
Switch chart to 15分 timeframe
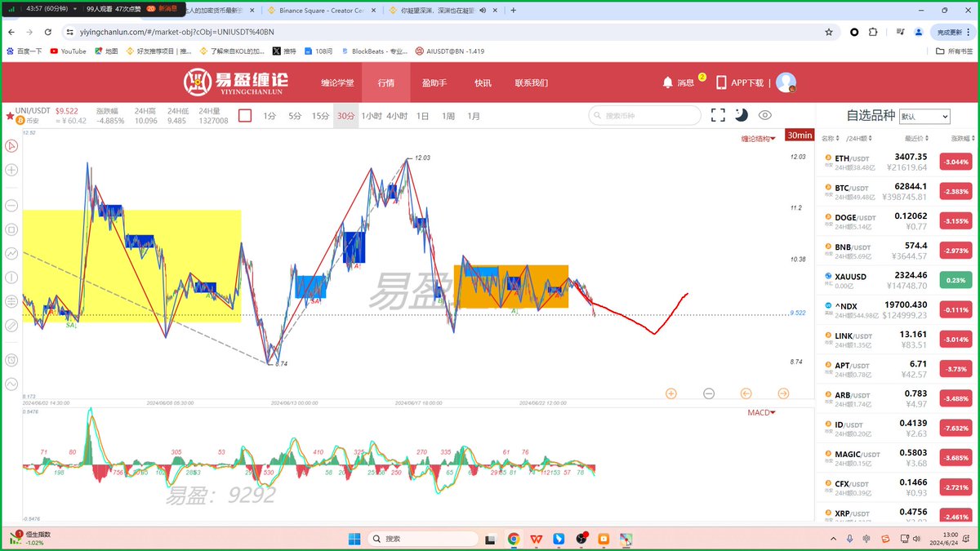320,116
